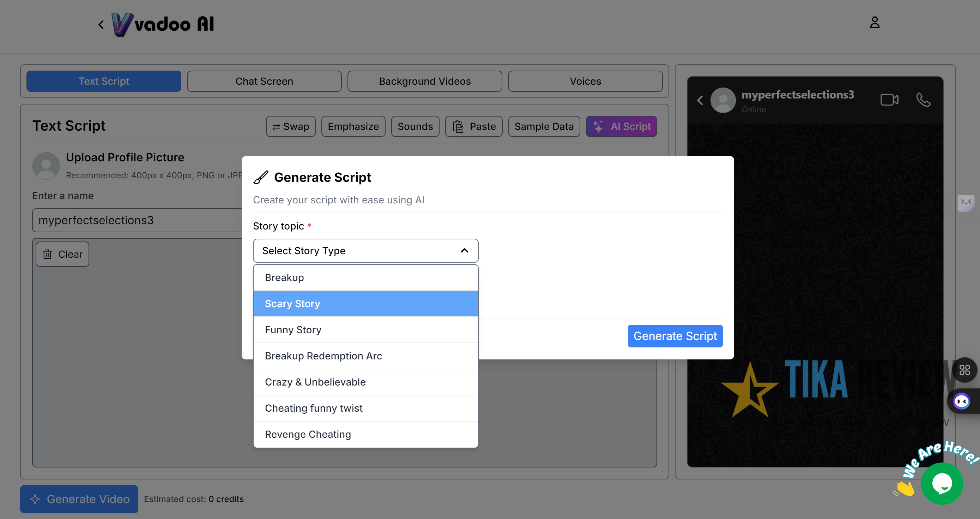Paste script from clipboard
This screenshot has height=519, width=980.
tap(474, 126)
